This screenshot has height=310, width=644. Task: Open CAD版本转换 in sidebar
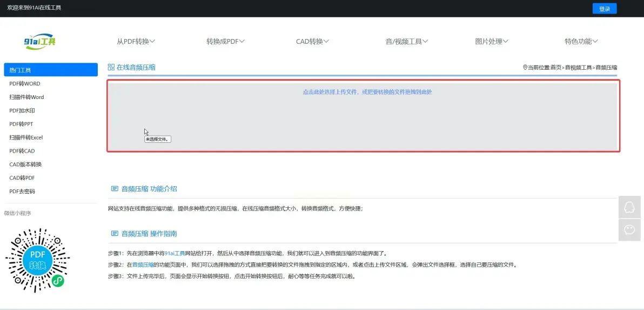25,164
